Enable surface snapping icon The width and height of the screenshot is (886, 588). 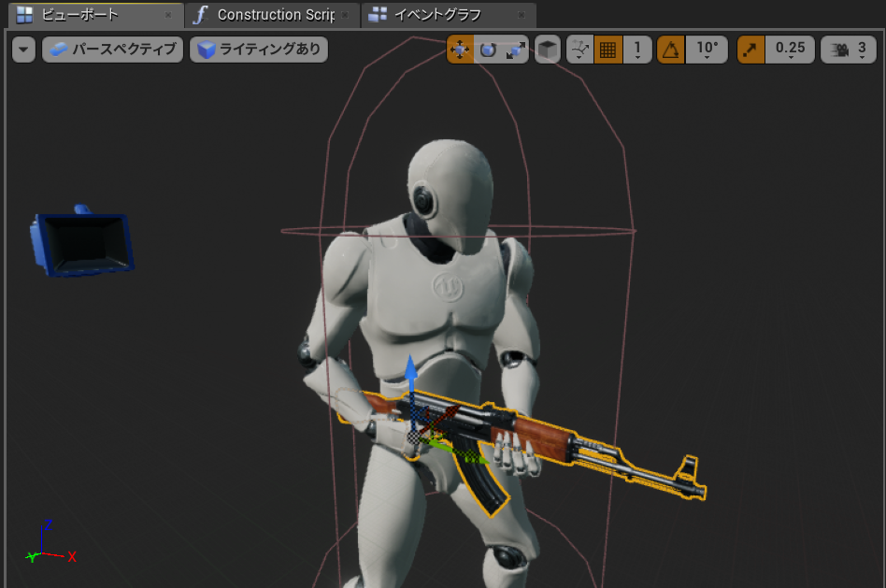click(x=579, y=49)
